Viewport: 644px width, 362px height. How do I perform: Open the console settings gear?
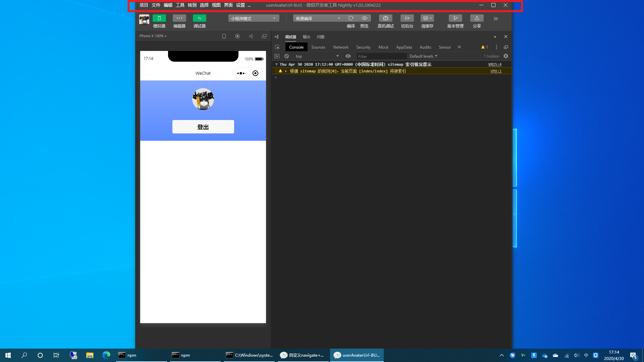[x=506, y=56]
